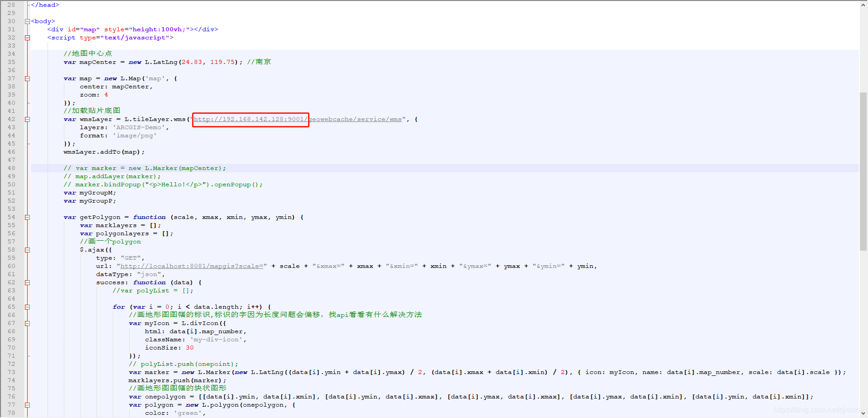Click 'var polygonlayers = [];' line

pyautogui.click(x=126, y=233)
